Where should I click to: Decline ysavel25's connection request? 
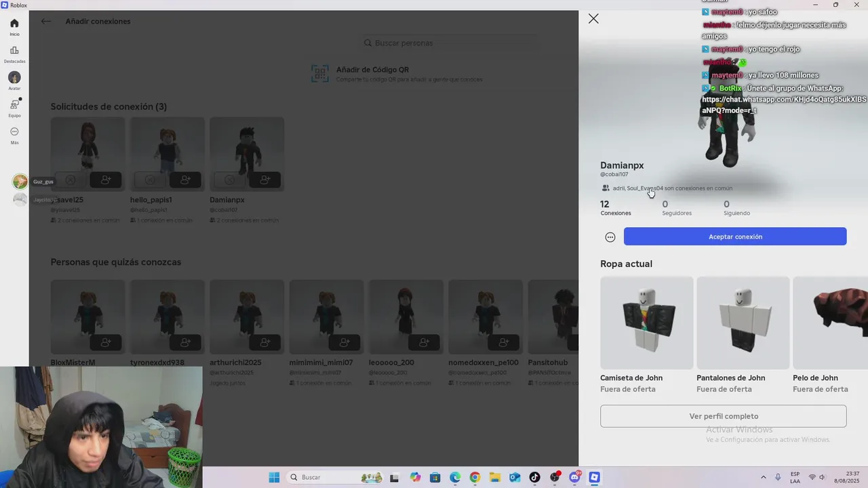click(70, 180)
